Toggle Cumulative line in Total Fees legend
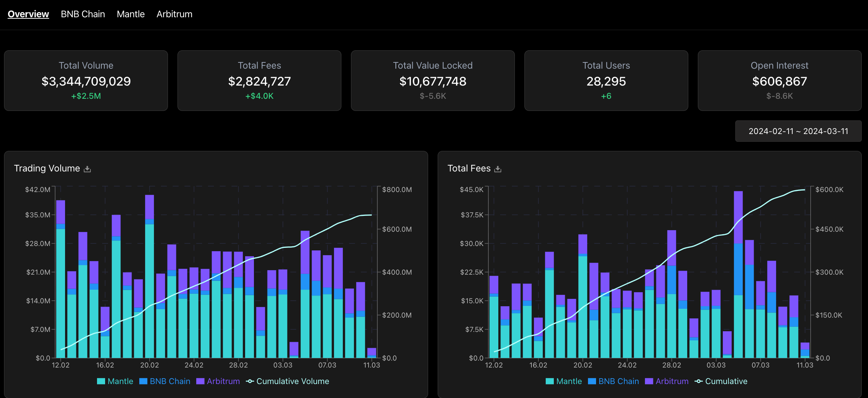Image resolution: width=868 pixels, height=398 pixels. pyautogui.click(x=721, y=381)
